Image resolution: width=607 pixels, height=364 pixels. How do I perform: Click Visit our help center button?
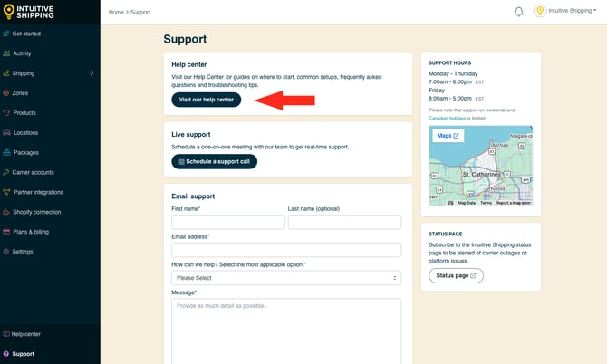[206, 100]
